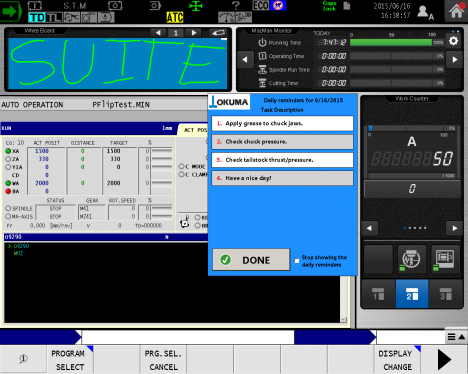The width and height of the screenshot is (468, 374).
Task: Select reminder Have a nice day
Action: tap(282, 178)
